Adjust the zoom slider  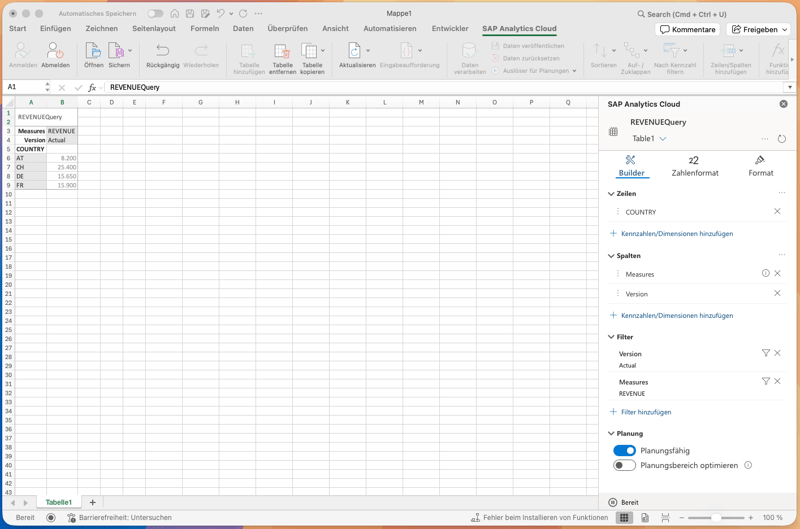pyautogui.click(x=716, y=518)
